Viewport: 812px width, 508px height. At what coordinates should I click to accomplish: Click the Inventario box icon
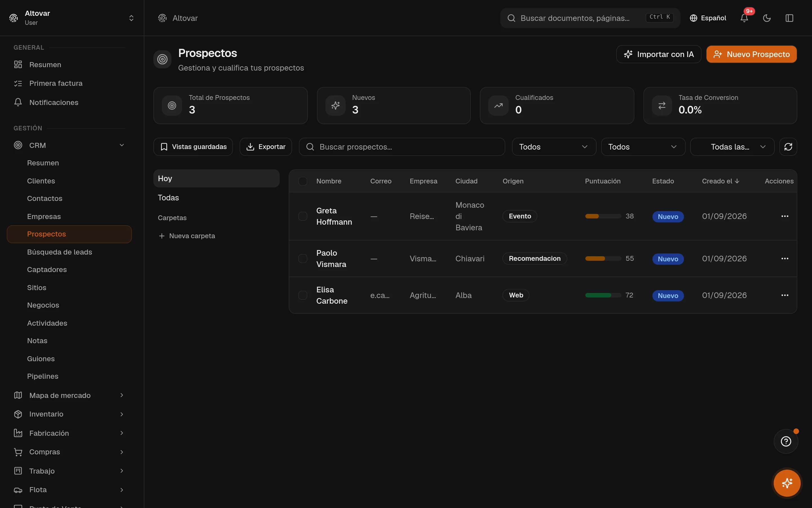coord(18,414)
